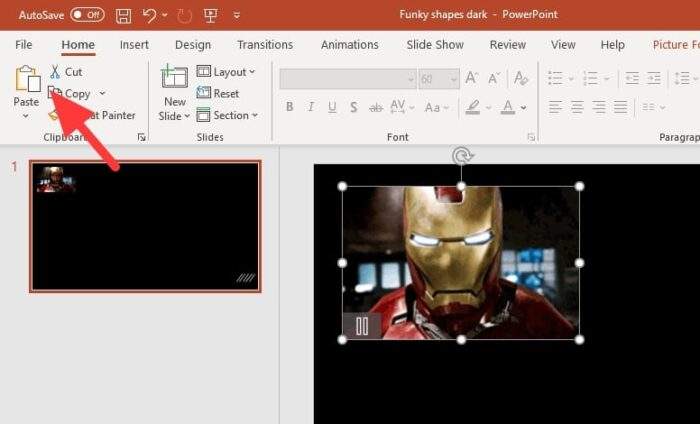Click the rotate handle above the image
The width and height of the screenshot is (700, 424).
462,157
